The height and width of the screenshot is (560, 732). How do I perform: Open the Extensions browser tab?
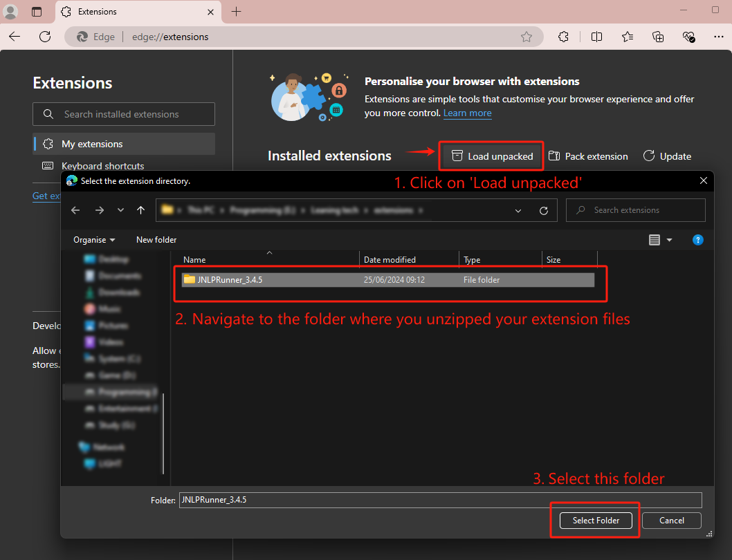point(131,12)
